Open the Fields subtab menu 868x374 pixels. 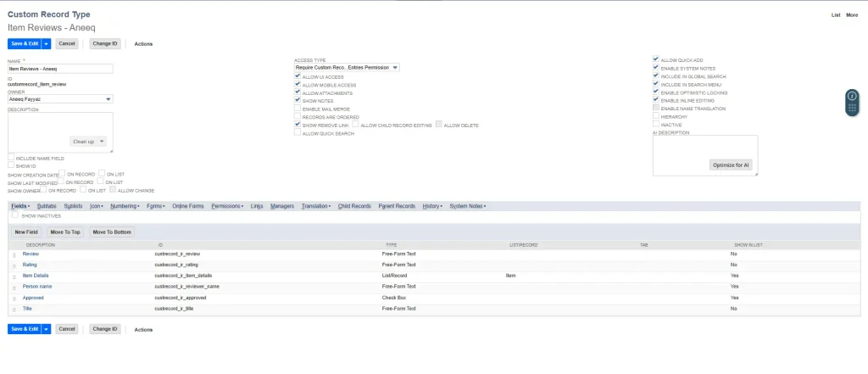[x=20, y=206]
